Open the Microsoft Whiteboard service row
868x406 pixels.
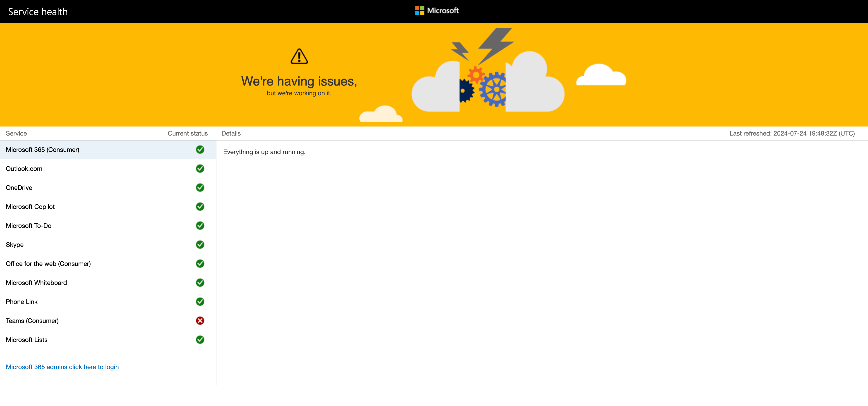[x=36, y=283]
